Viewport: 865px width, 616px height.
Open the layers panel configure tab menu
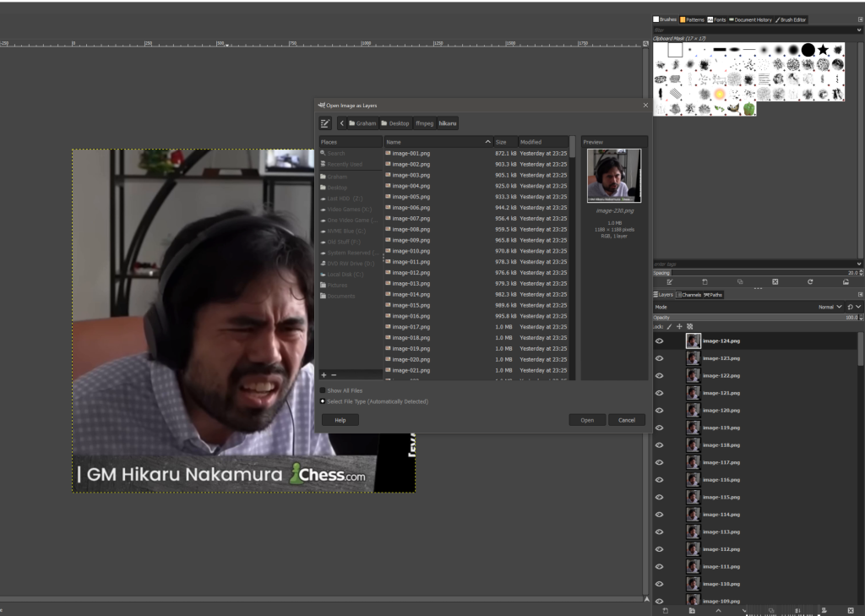pyautogui.click(x=858, y=295)
